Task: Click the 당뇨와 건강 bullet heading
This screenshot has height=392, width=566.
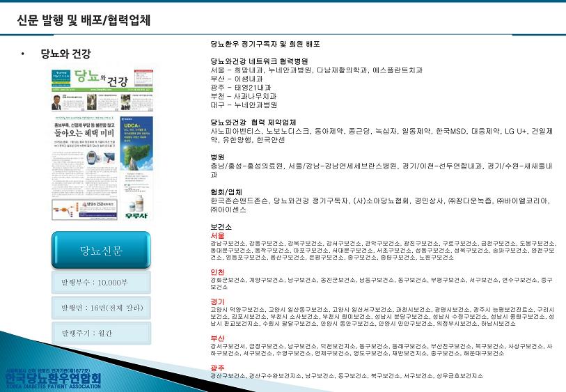Action: click(x=65, y=54)
